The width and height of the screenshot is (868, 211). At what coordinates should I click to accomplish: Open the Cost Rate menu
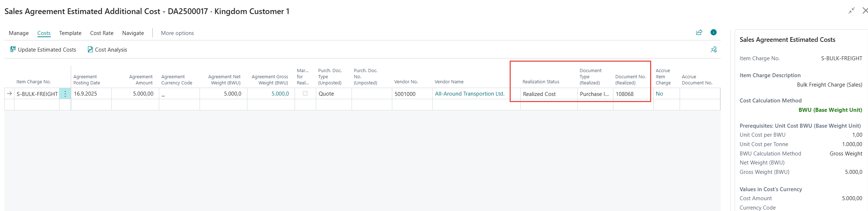[x=102, y=33]
